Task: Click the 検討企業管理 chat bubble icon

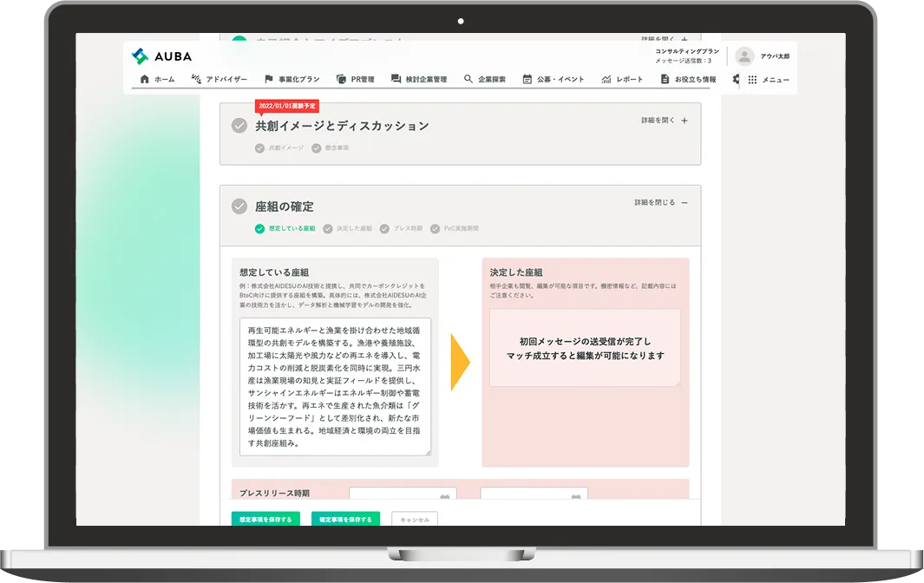Action: pos(396,79)
